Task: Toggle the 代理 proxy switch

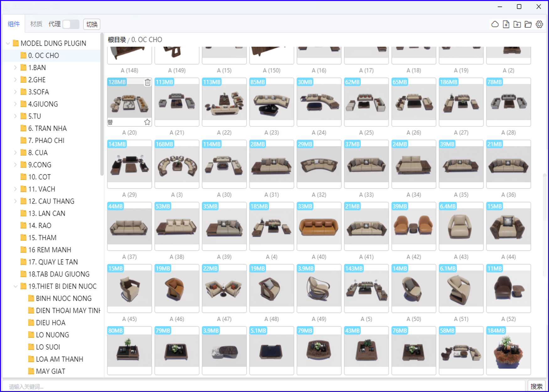Action: [71, 24]
